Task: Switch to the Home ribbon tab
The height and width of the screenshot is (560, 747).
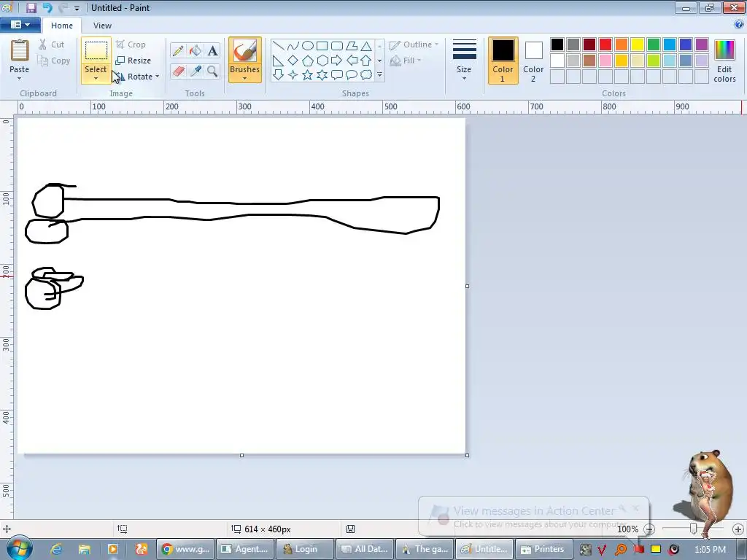Action: point(62,26)
